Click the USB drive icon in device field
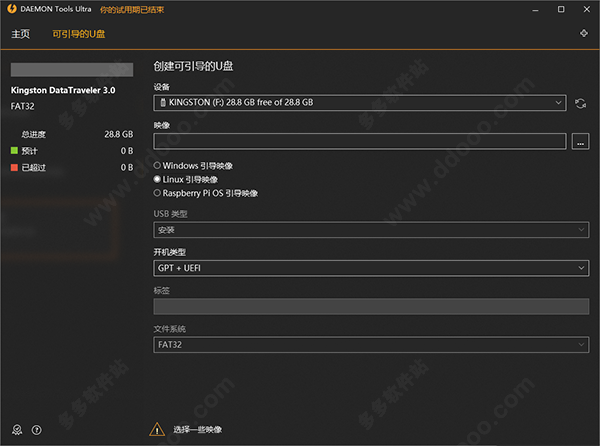This screenshot has height=446, width=600. click(x=163, y=103)
